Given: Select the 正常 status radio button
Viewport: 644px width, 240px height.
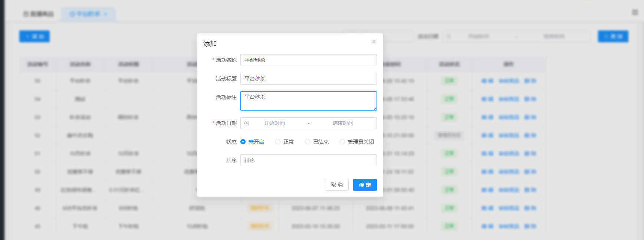Looking at the screenshot, I should (x=278, y=142).
